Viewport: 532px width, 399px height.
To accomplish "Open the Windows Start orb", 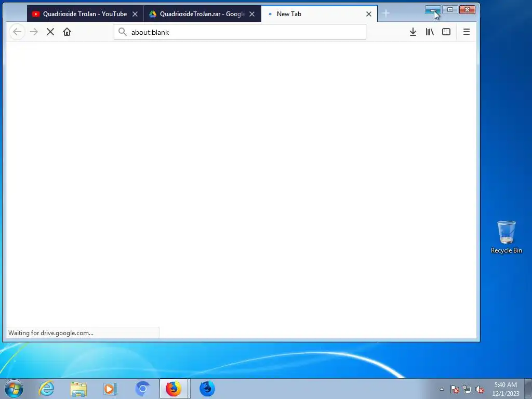I will tap(14, 389).
